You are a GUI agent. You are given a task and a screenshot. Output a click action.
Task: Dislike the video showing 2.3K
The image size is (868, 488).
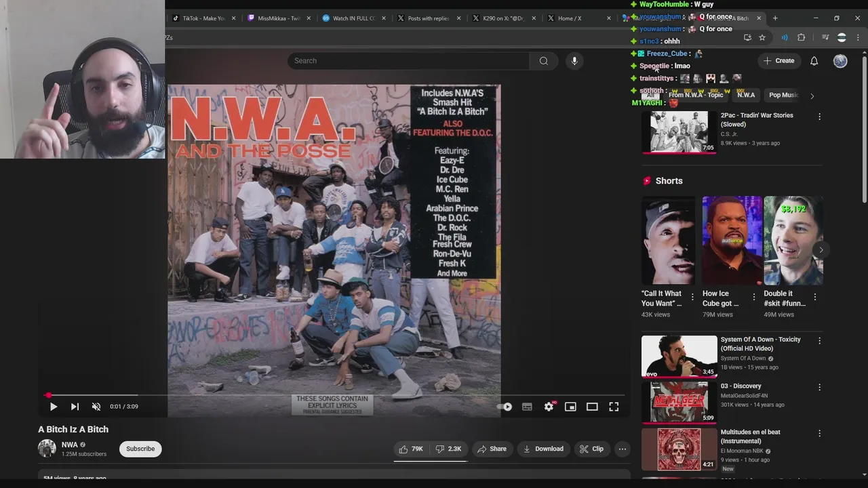coord(448,449)
